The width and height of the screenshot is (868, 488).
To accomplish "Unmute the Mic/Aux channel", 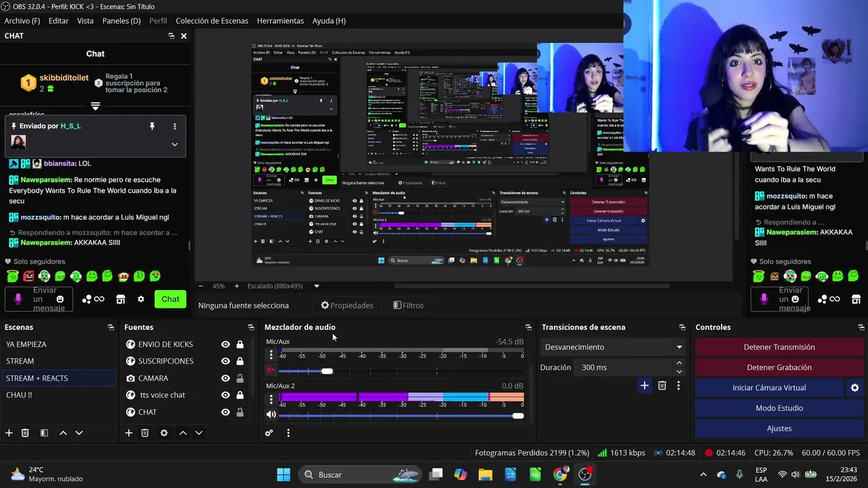I will tap(271, 371).
